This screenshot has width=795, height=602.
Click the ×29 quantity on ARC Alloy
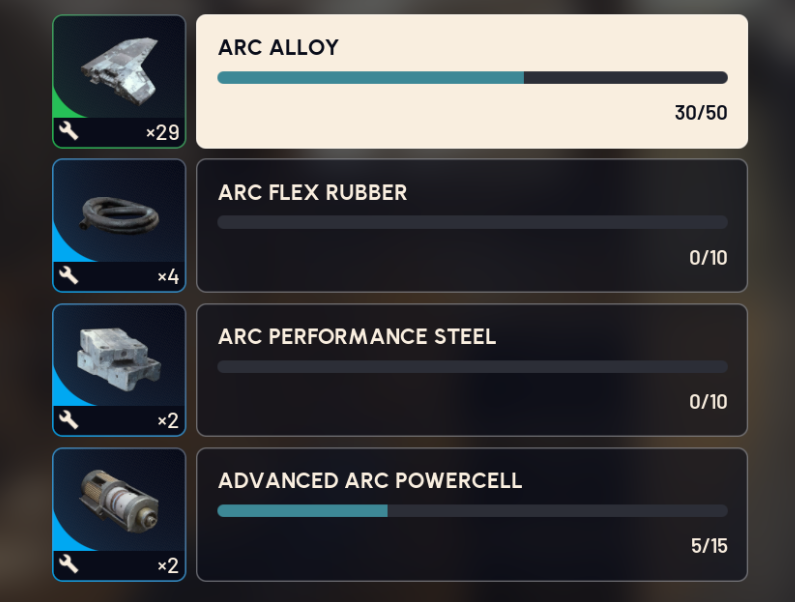[162, 133]
